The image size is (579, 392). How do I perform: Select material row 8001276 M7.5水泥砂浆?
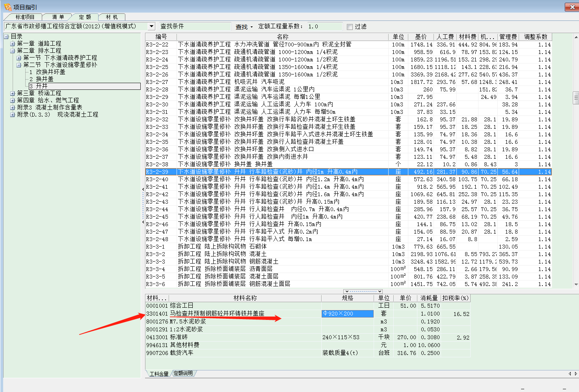click(x=307, y=321)
